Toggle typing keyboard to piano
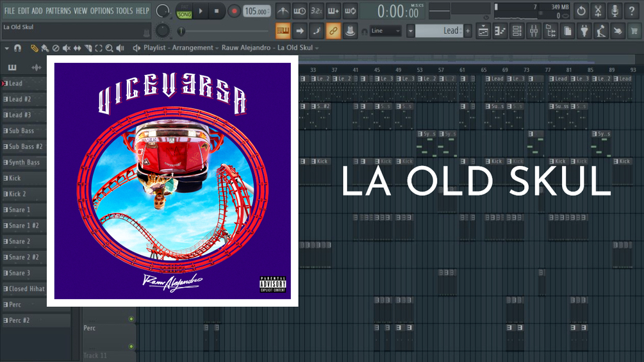 pos(283,31)
